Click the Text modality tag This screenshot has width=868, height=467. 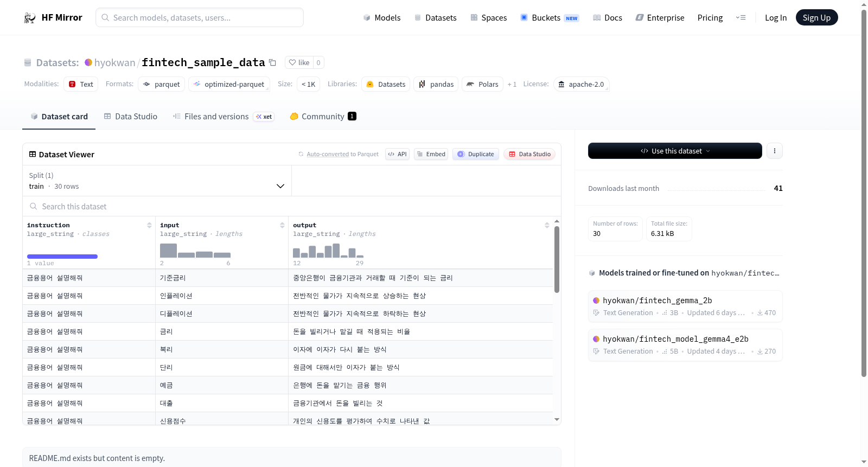point(81,84)
